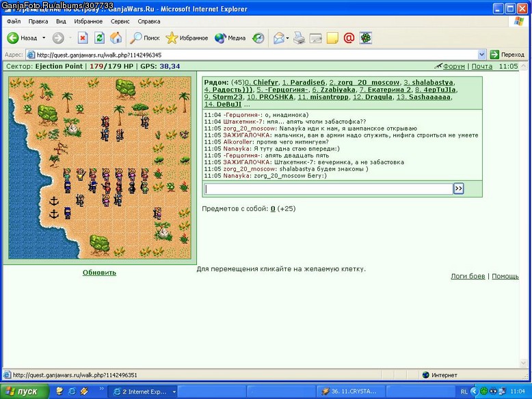The image size is (532, 399).
Task: Open player 0. Chiefyr profile link
Action: pos(261,83)
